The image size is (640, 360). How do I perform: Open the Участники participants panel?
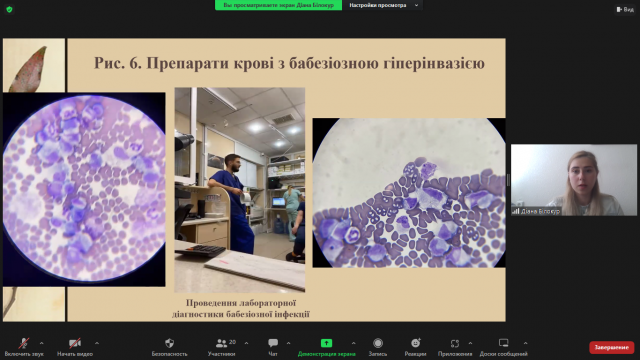[x=222, y=347]
